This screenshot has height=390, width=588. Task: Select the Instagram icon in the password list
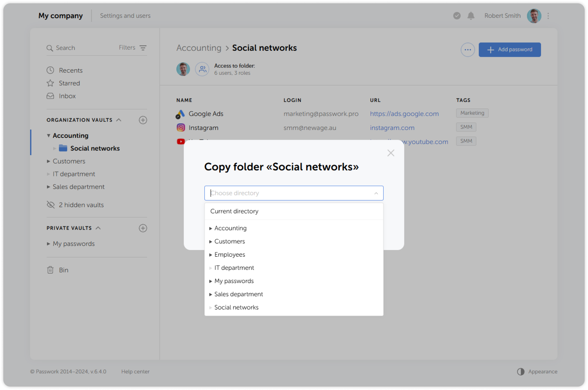(180, 128)
